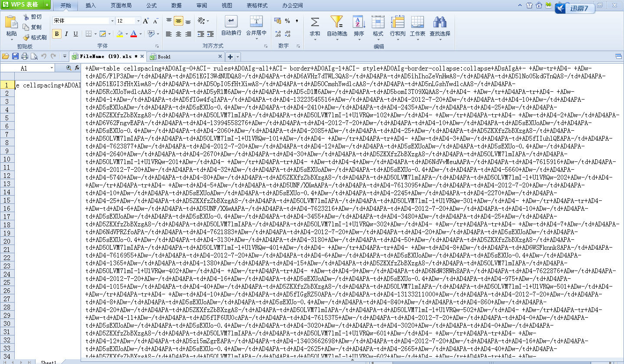Click the Copy (复制) button
Screen dimensions: 624x364
(x=32, y=27)
